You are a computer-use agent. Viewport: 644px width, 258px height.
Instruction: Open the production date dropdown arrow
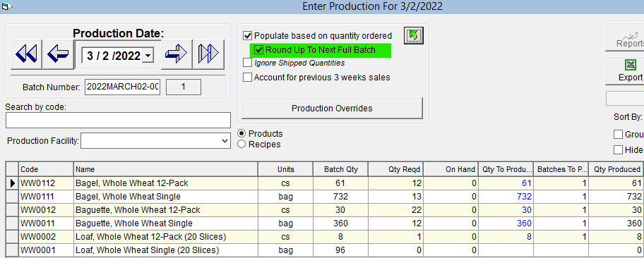pyautogui.click(x=148, y=55)
